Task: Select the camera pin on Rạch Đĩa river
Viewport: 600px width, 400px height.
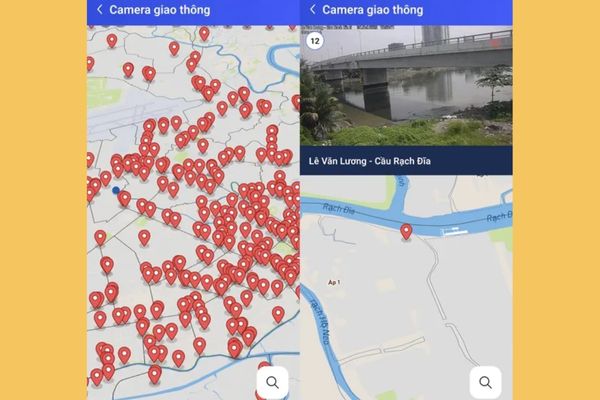Action: 406,231
